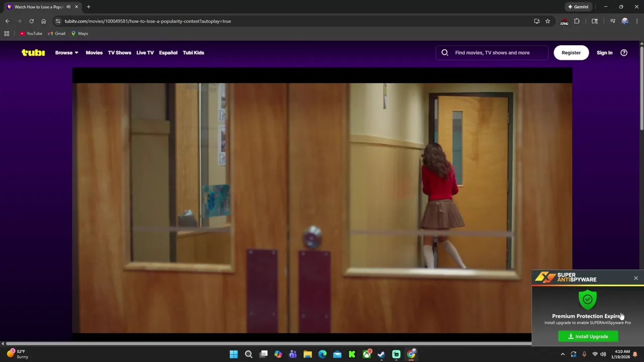Click the search magnifier icon on Tubi

click(x=445, y=52)
